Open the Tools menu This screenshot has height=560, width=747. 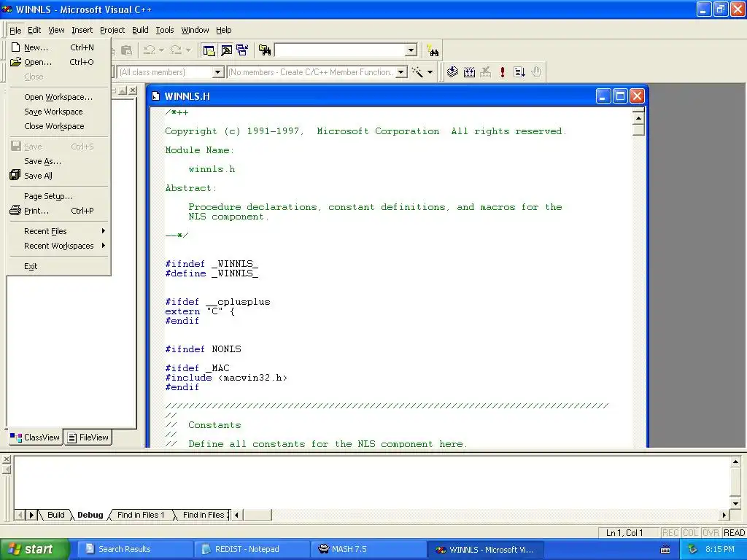click(165, 30)
